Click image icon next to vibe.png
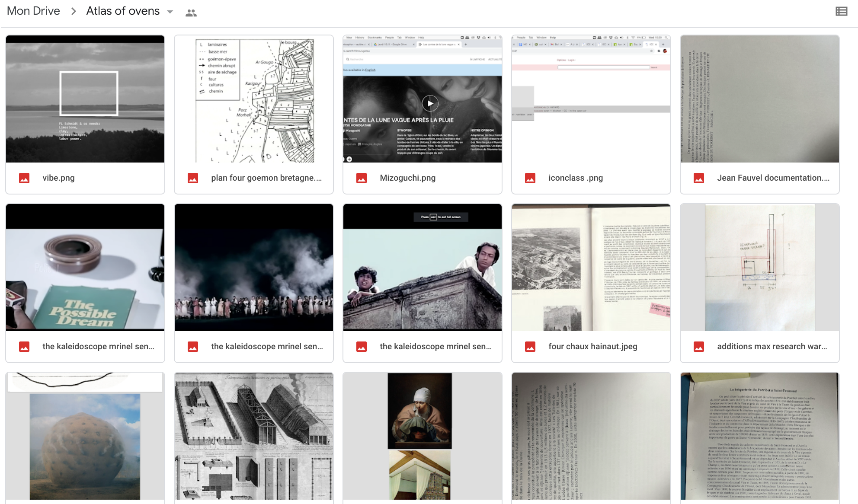This screenshot has height=504, width=858. click(24, 178)
